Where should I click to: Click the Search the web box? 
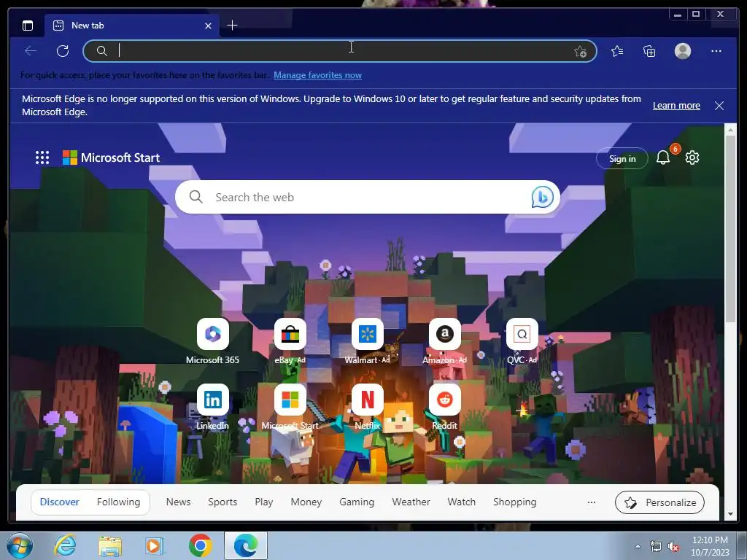(368, 197)
